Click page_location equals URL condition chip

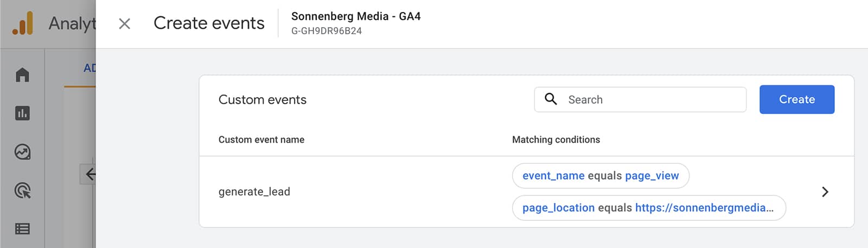649,208
